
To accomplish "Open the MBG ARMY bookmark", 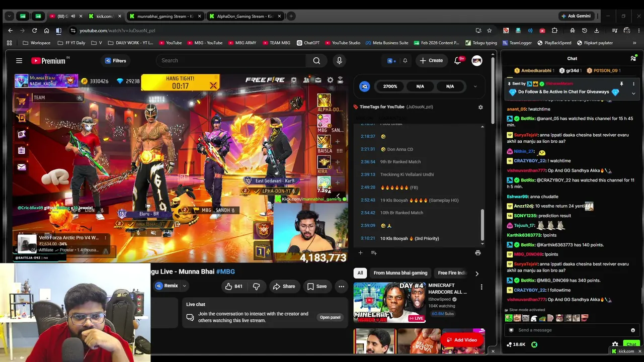I will (x=242, y=43).
